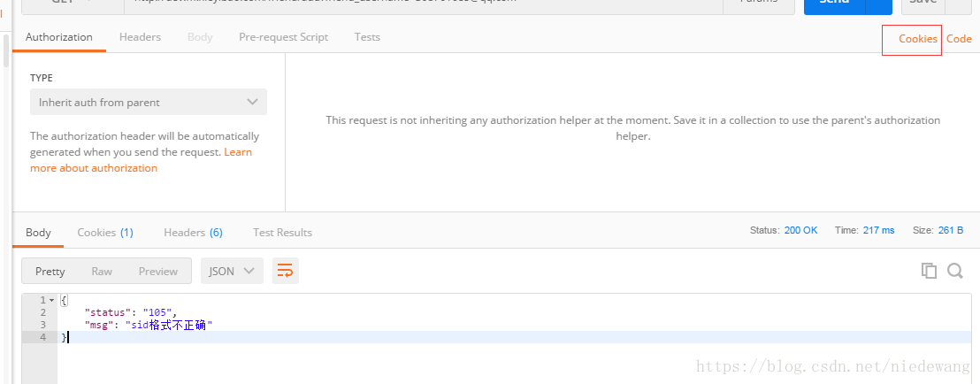
Task: Click the blue Send button
Action: 833,4
